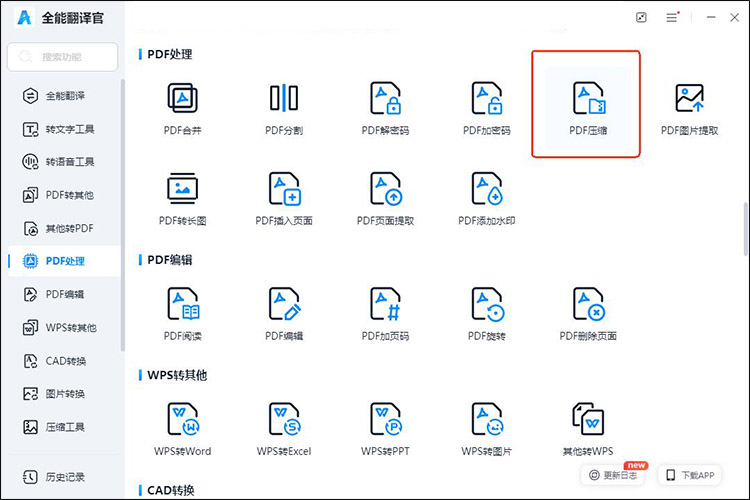Switch to 图片转换 in the sidebar
Screen dimensions: 750x500
pyautogui.click(x=64, y=394)
